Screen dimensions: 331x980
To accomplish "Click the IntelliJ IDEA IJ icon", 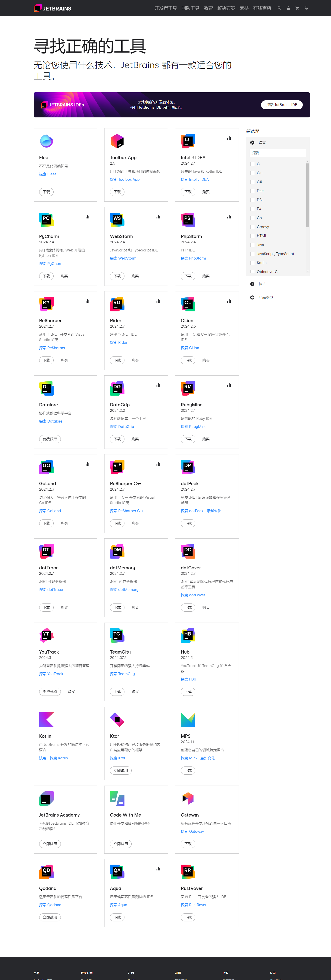I will pyautogui.click(x=188, y=141).
